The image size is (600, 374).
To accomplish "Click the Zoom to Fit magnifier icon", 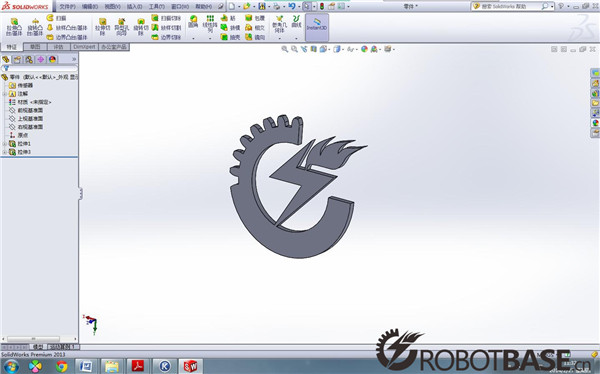I will tap(284, 49).
